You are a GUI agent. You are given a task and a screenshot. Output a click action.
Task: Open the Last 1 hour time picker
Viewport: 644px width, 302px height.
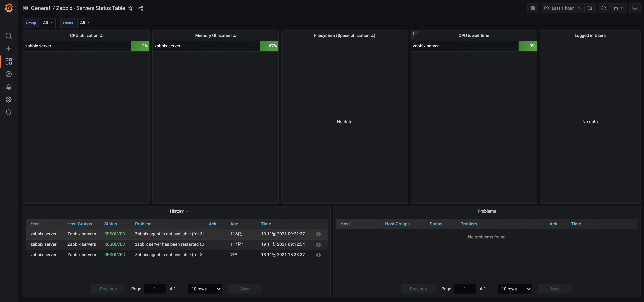click(x=562, y=8)
